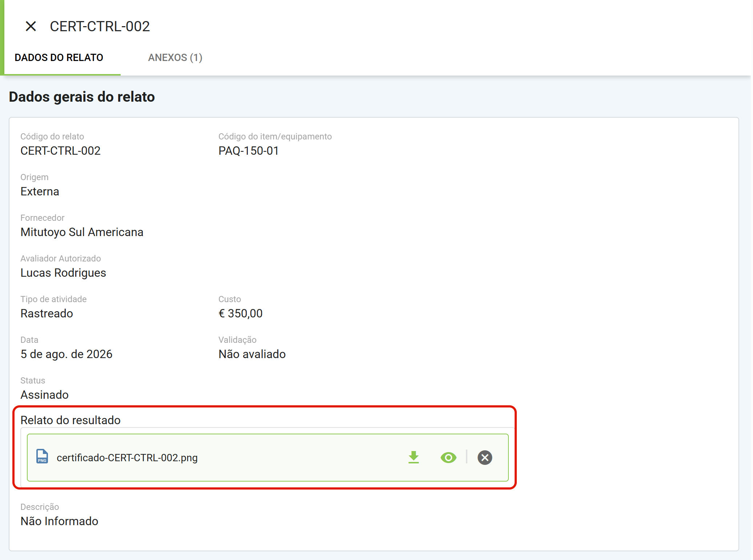The height and width of the screenshot is (560, 753).
Task: Click the activity type Rastreado
Action: tap(47, 313)
